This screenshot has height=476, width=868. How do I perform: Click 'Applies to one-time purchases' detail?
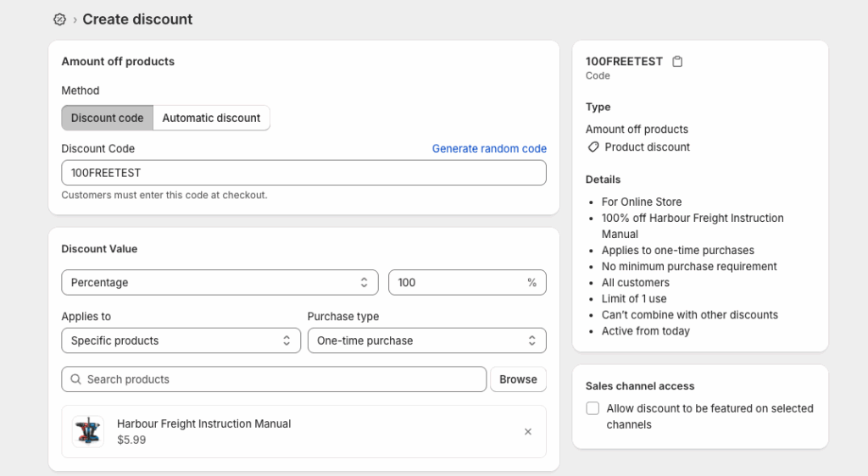tap(678, 251)
